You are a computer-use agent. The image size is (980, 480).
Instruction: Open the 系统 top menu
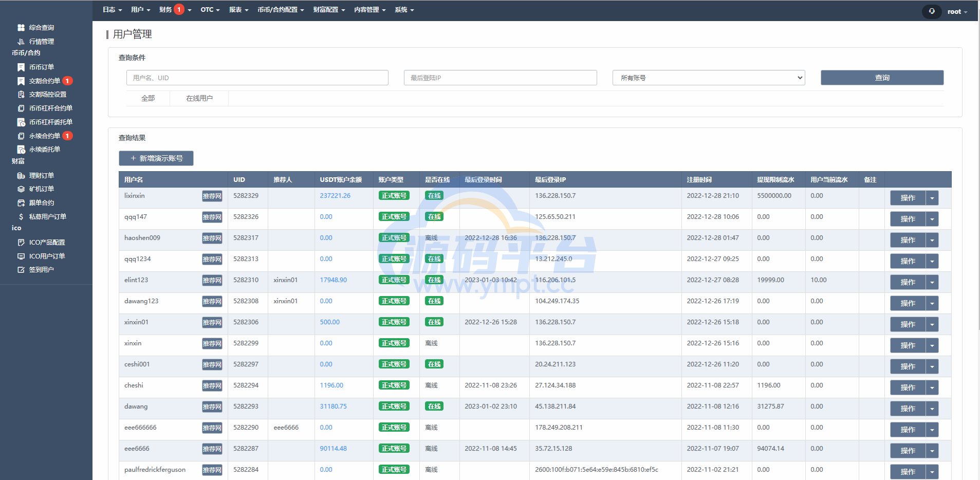404,10
